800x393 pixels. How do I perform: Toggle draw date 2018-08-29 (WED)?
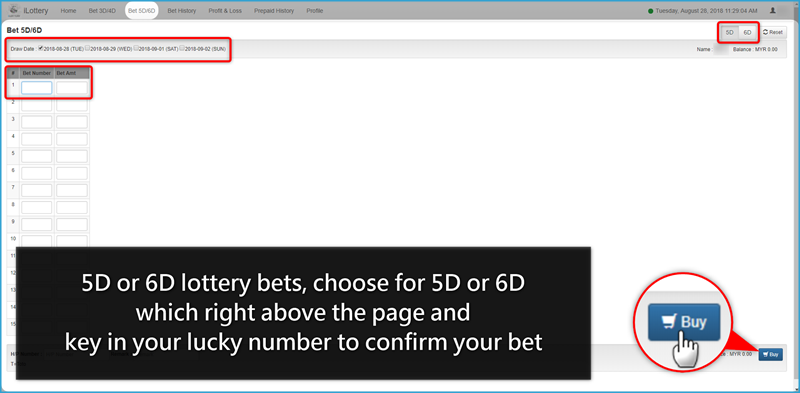click(88, 48)
